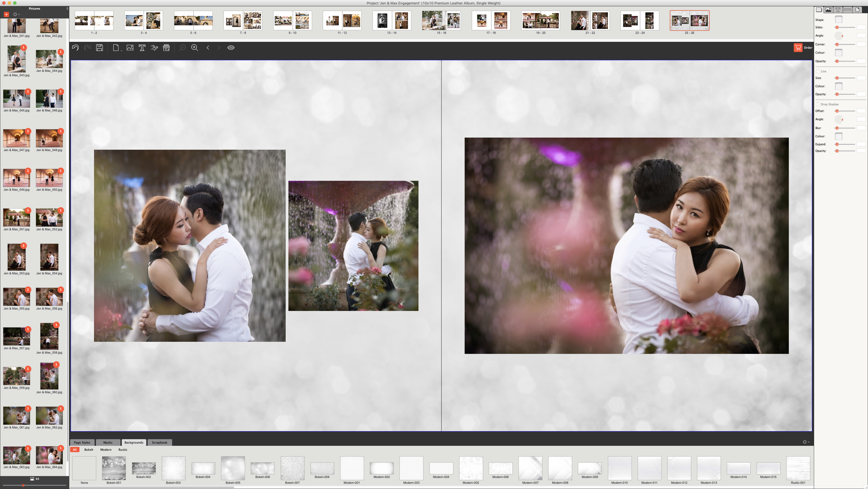Adjust the Sides slider

[x=845, y=27]
